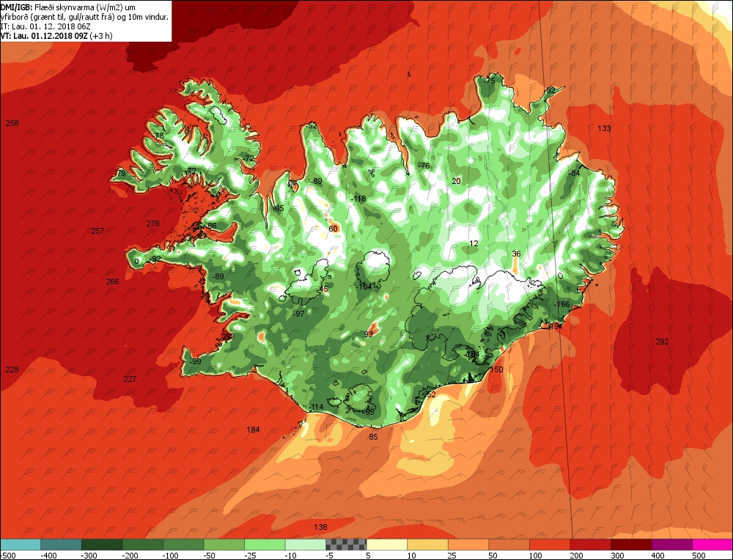Select the value '-114' on the south coast
This screenshot has height=560, width=733.
click(316, 407)
